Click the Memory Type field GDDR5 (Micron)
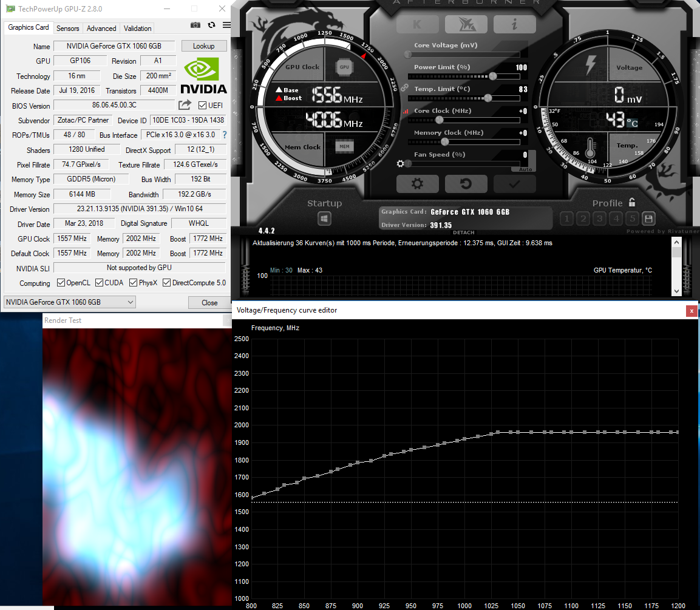Image resolution: width=700 pixels, height=610 pixels. [x=91, y=179]
